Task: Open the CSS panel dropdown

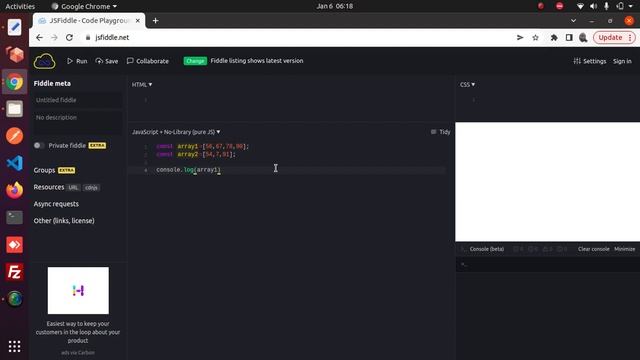Action: point(467,84)
